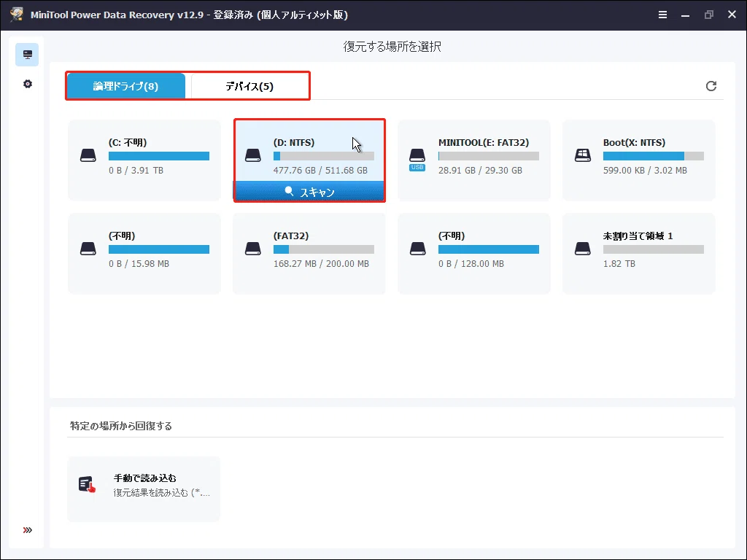
Task: Select the Boot(X: NTFS) drive icon
Action: tap(583, 155)
